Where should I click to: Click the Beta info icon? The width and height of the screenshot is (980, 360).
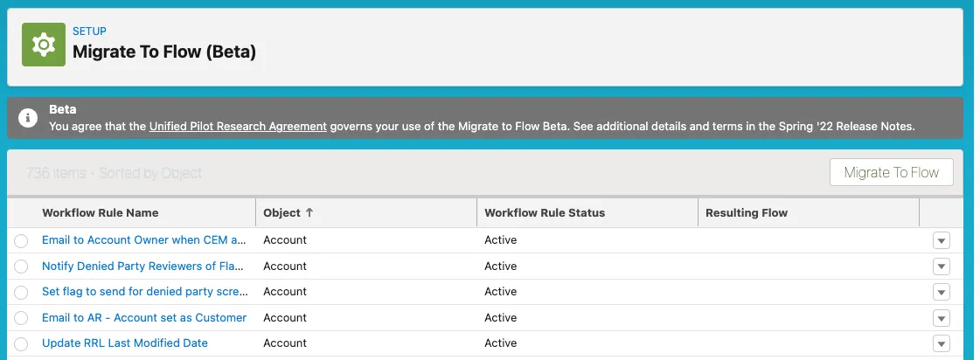pos(27,117)
